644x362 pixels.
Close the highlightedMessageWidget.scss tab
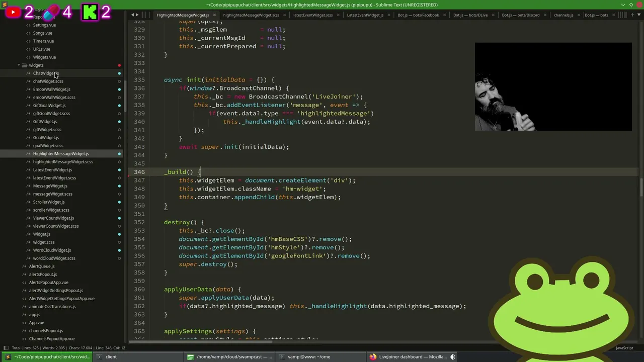tap(284, 15)
